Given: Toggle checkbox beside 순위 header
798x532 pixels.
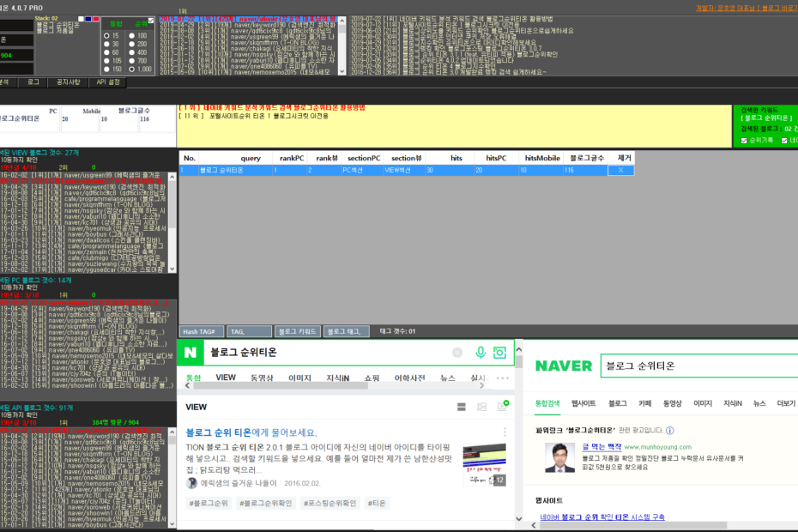Looking at the screenshot, I should click(x=151, y=21).
